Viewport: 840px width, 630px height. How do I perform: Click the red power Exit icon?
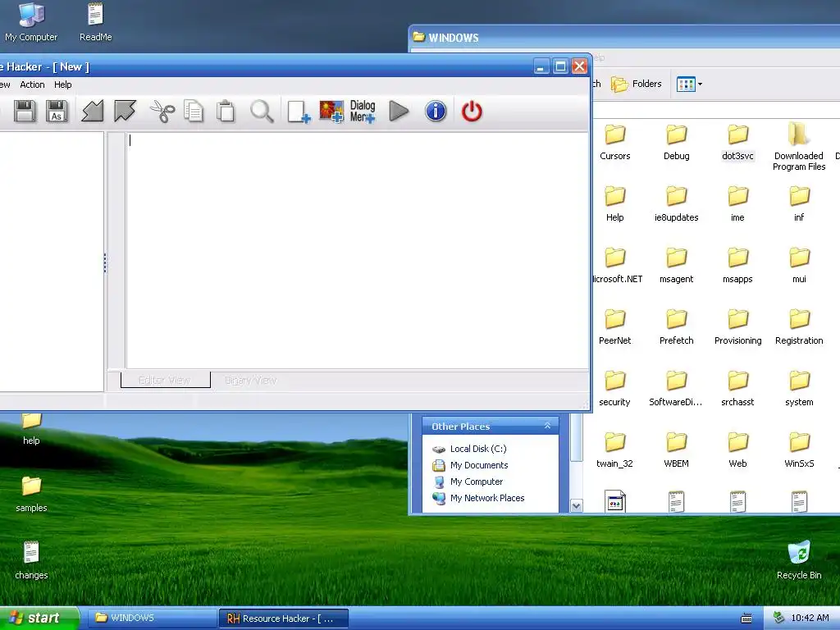point(472,112)
